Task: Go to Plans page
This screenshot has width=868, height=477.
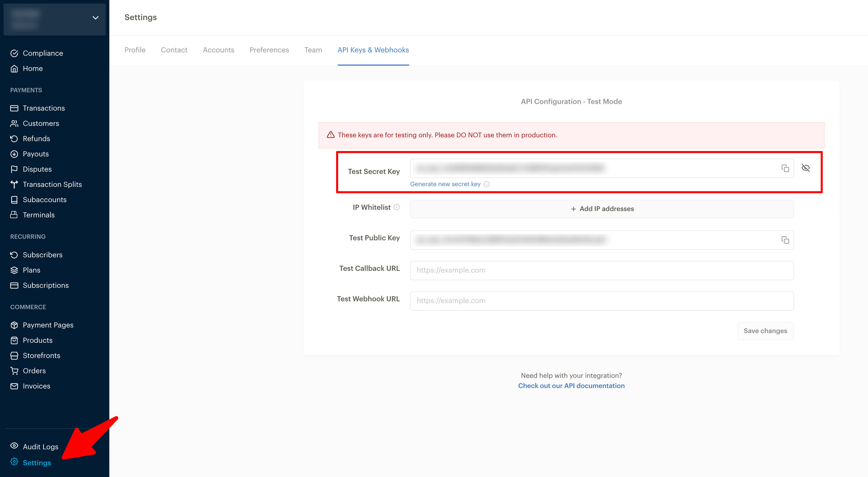Action: pos(31,270)
